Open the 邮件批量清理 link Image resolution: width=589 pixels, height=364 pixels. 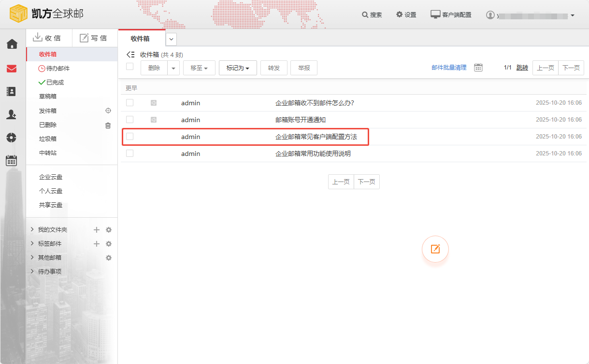pyautogui.click(x=448, y=68)
